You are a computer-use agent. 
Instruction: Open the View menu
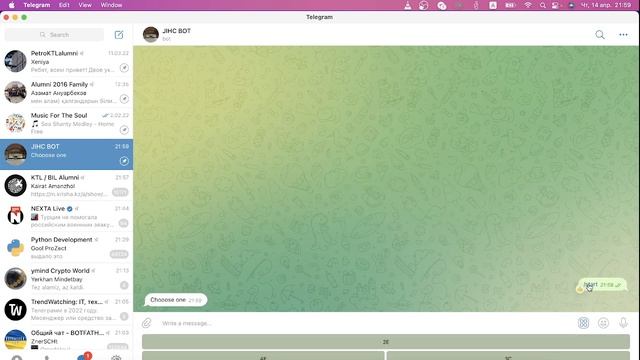pos(85,5)
